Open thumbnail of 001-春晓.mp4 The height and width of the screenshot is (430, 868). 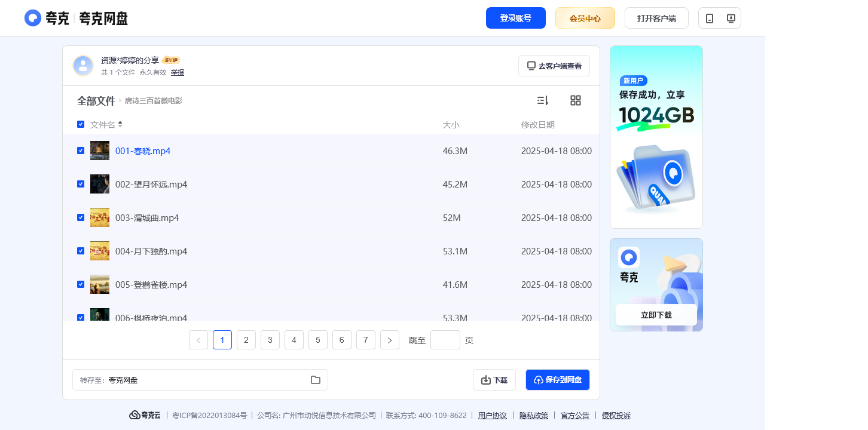pyautogui.click(x=100, y=150)
